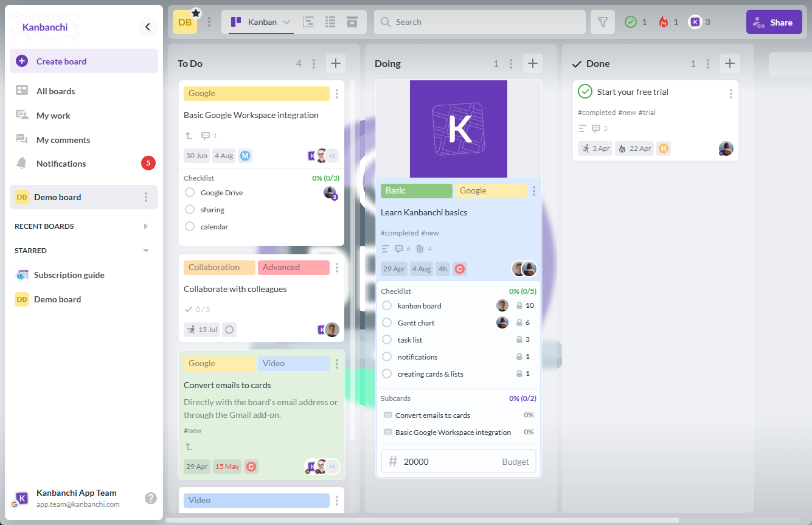Click the Kanbanchi cover image thumbnail
Image resolution: width=812 pixels, height=525 pixels.
[459, 129]
